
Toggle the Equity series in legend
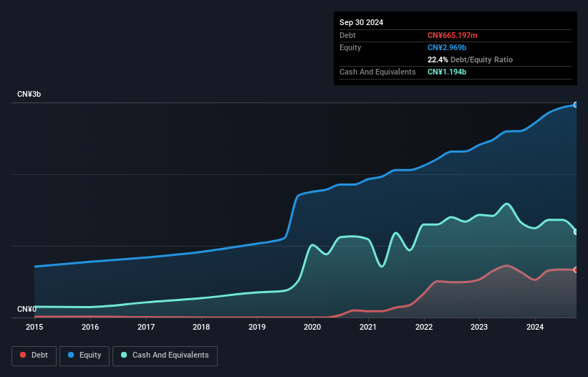click(x=85, y=355)
